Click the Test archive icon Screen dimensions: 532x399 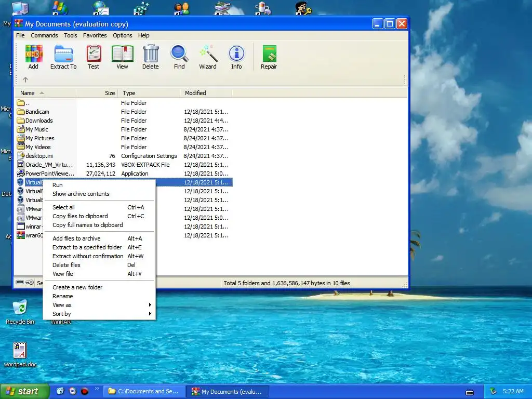coord(94,57)
